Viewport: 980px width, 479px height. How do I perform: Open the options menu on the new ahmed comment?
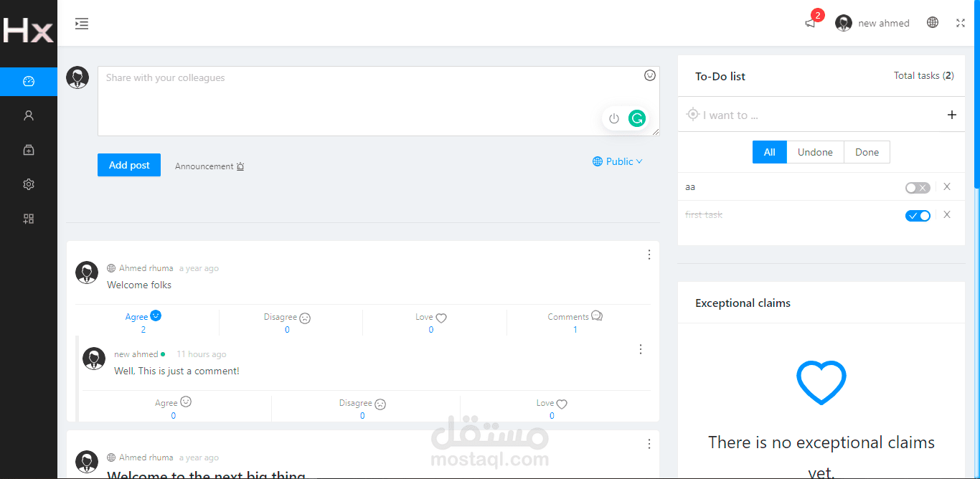641,349
